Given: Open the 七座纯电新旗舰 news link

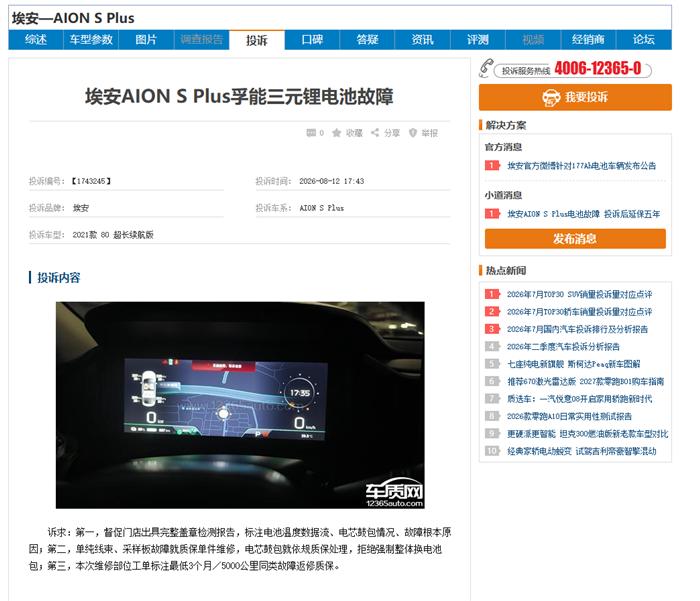Looking at the screenshot, I should coord(574,364).
